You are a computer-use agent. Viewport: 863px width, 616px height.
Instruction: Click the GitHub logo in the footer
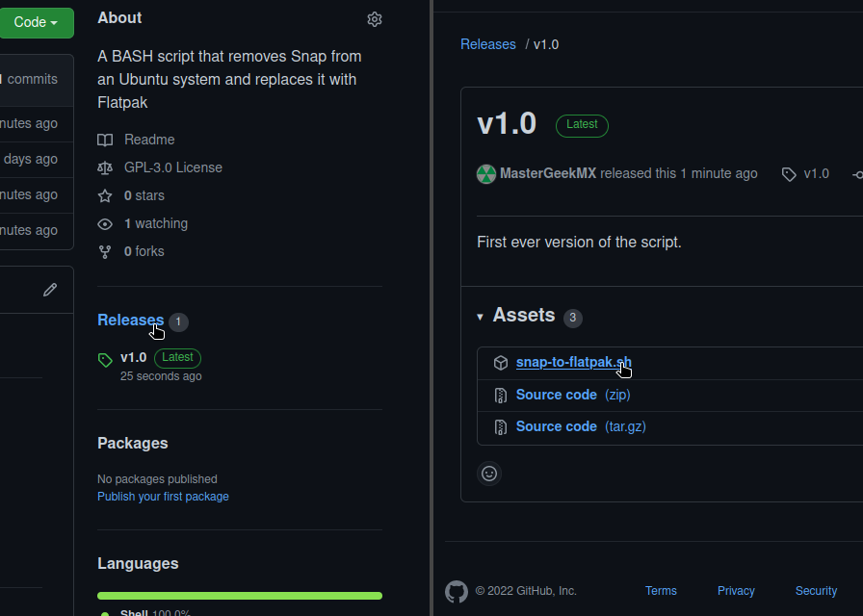(x=457, y=592)
